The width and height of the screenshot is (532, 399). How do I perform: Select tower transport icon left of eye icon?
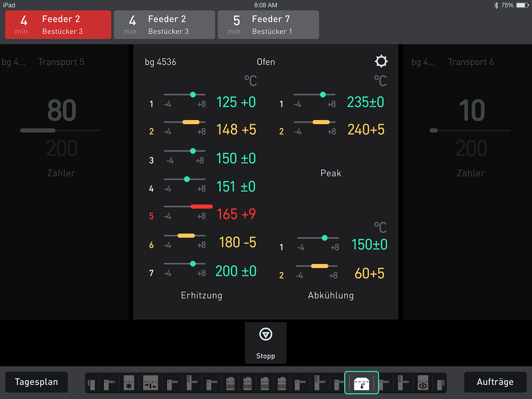[403, 383]
